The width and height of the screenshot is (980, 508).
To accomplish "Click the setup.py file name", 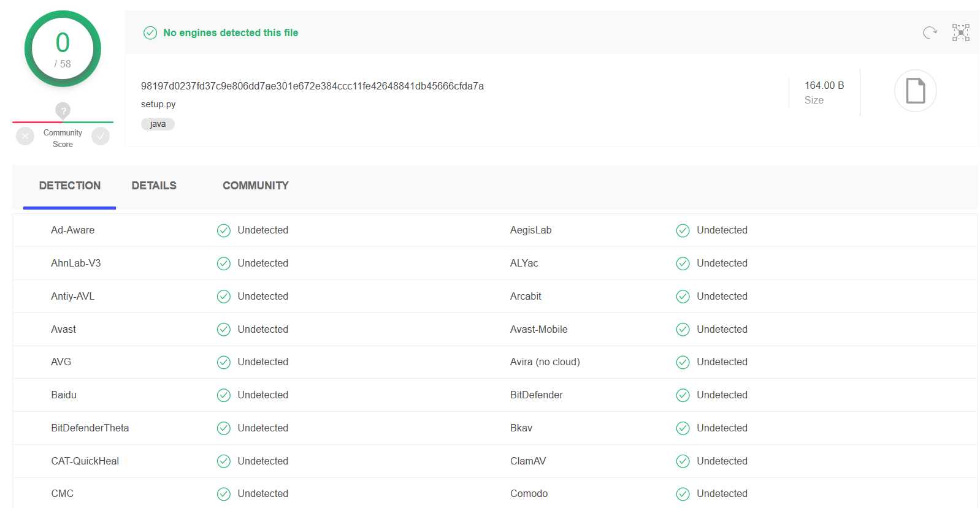I will (x=158, y=104).
